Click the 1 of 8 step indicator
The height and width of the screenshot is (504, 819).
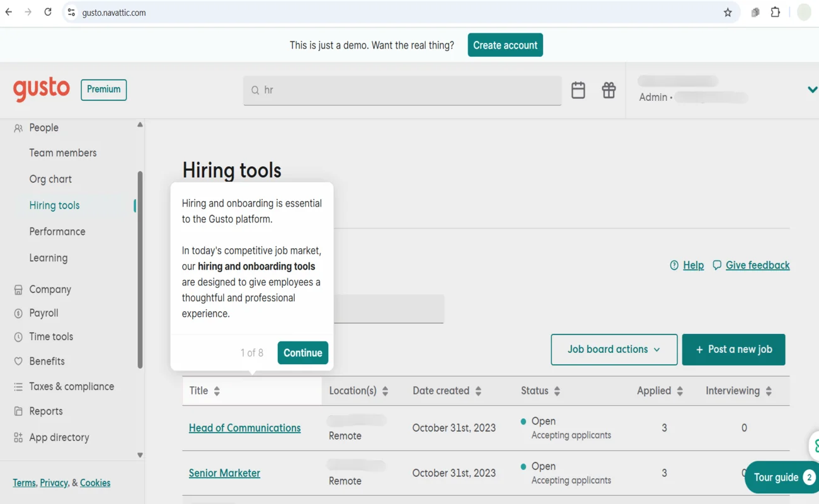point(251,353)
